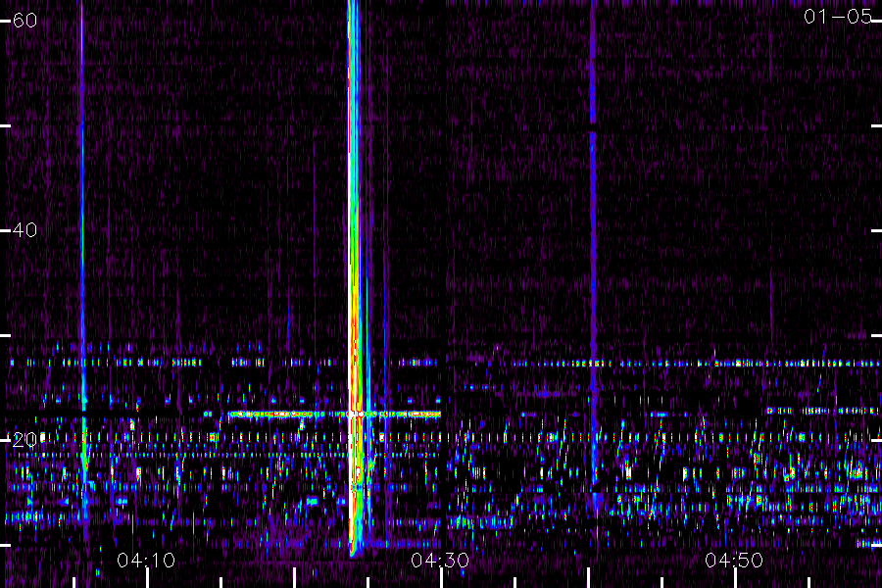Click the 01-05 date label
The width and height of the screenshot is (882, 588).
point(838,17)
